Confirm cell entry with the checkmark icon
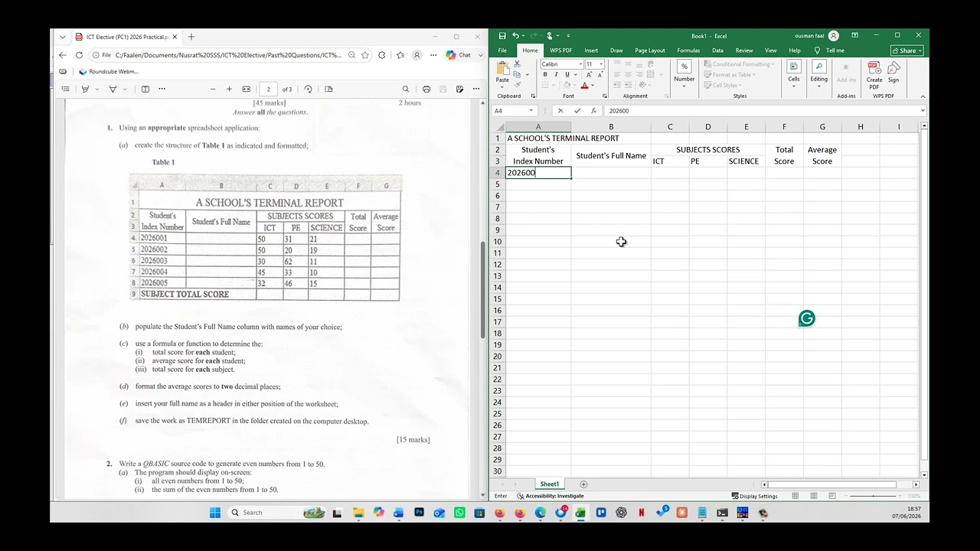 577,111
